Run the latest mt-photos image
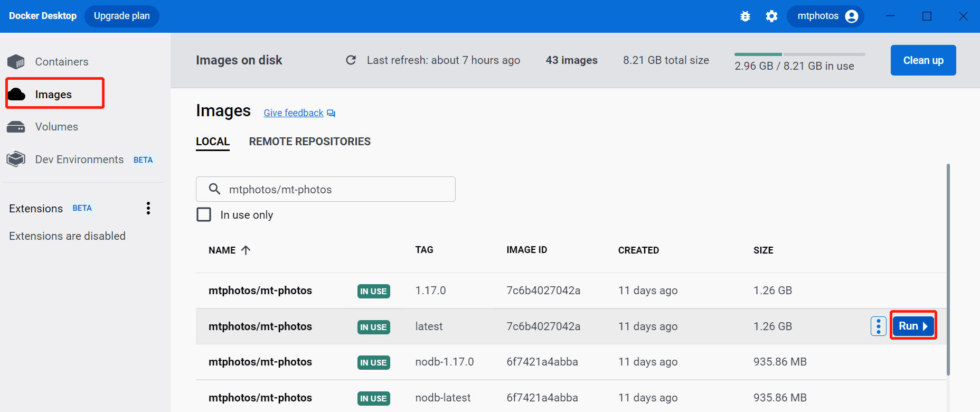This screenshot has height=412, width=980. (x=913, y=326)
